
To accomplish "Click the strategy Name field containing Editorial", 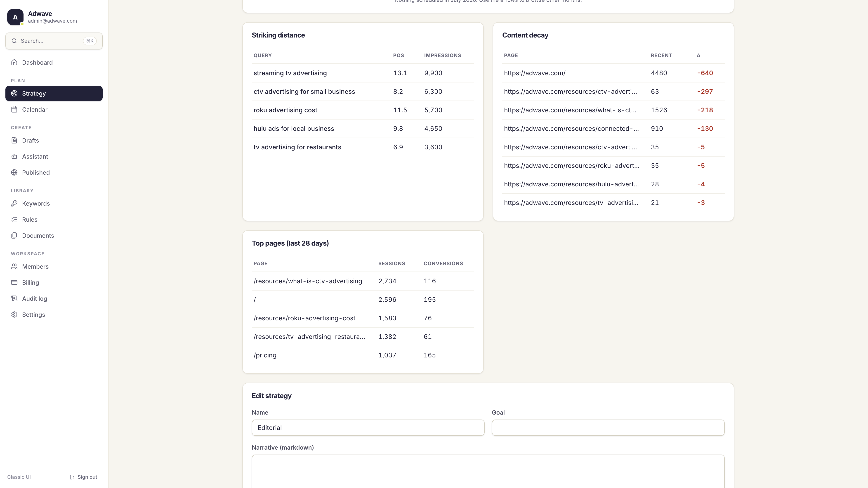I will click(x=368, y=428).
